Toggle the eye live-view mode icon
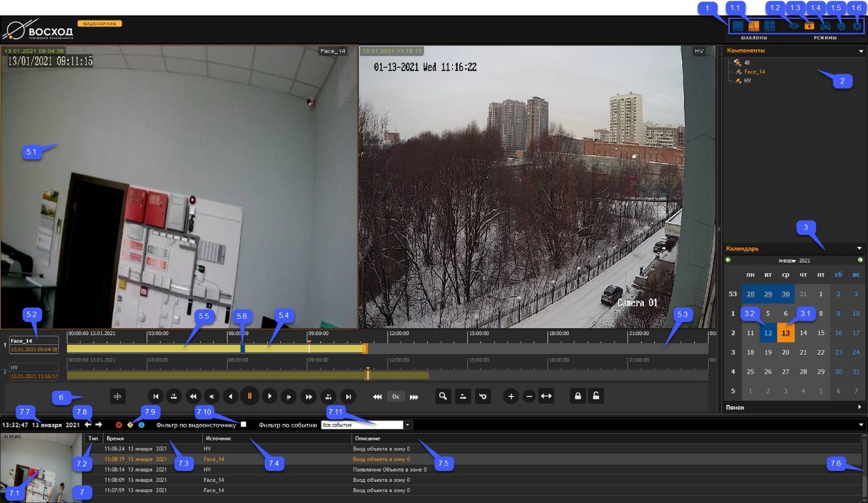Screen dimensions: 868x503 793,26
